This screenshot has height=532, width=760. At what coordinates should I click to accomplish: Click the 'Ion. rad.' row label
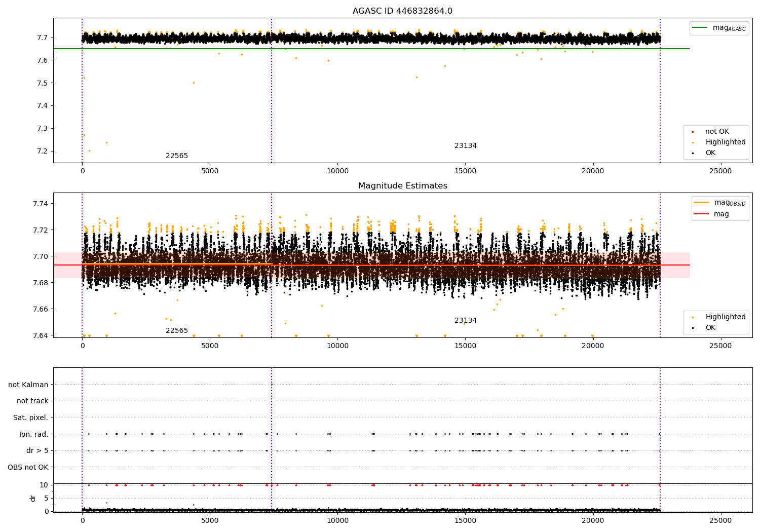pos(34,434)
